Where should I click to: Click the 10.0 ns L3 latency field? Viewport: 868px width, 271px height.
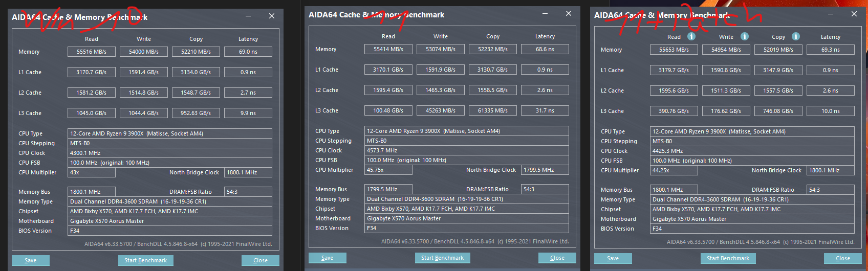(831, 111)
